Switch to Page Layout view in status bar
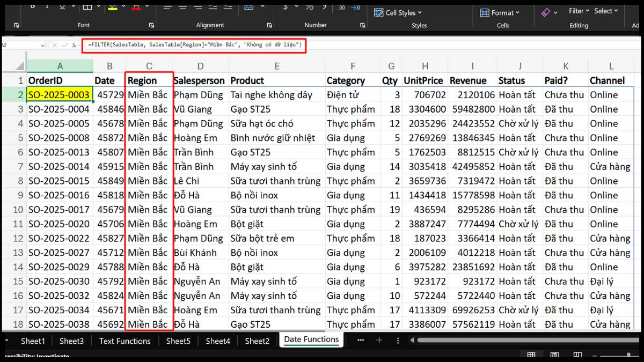The width and height of the screenshot is (644, 362). tap(555, 354)
